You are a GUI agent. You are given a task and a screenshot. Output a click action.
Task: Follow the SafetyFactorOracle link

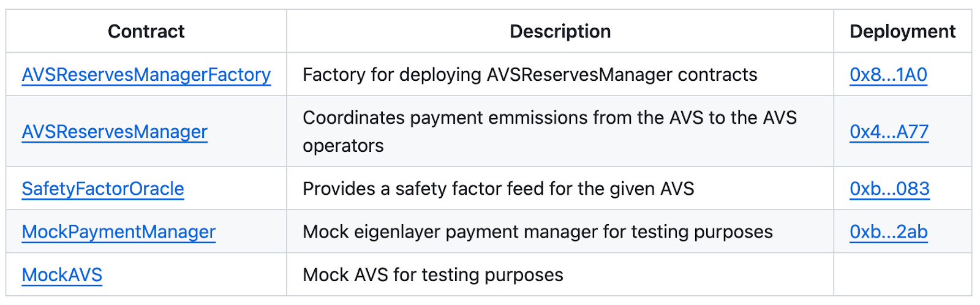(x=103, y=189)
